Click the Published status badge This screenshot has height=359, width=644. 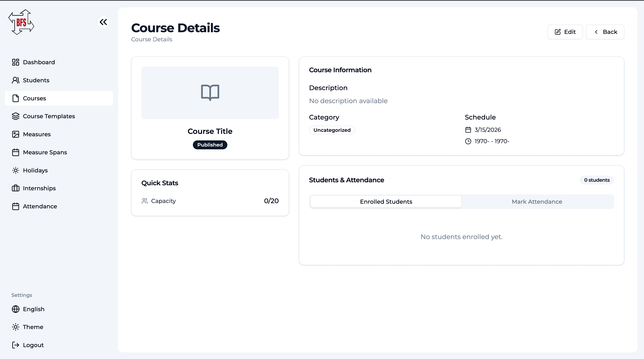click(x=210, y=145)
